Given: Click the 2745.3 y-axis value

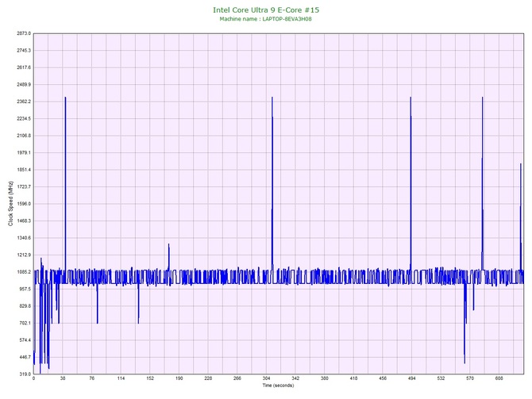Looking at the screenshot, I should click(x=24, y=51).
